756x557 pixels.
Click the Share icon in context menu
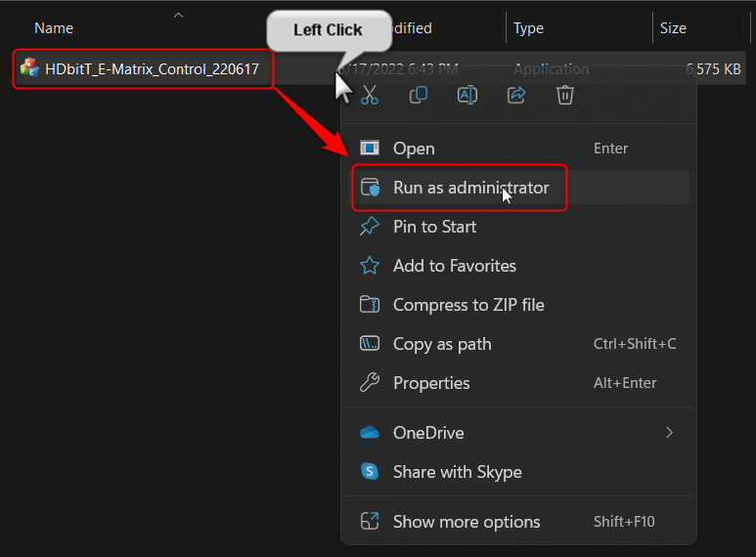[516, 95]
